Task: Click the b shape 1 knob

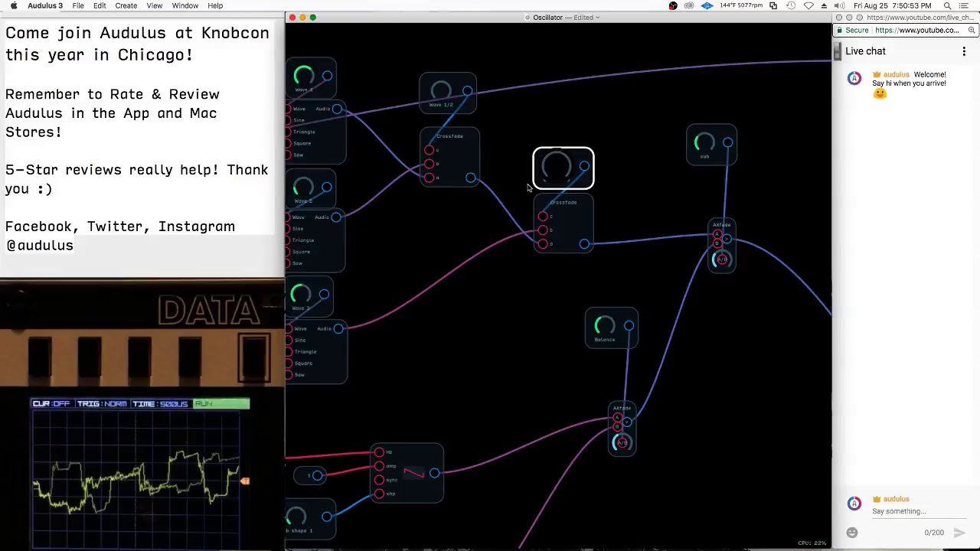Action: [x=296, y=517]
